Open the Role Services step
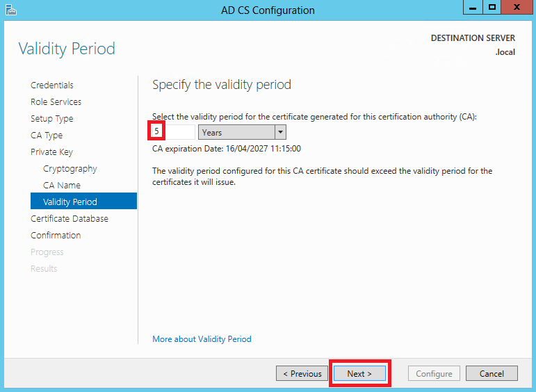This screenshot has height=392, width=536. click(x=56, y=102)
